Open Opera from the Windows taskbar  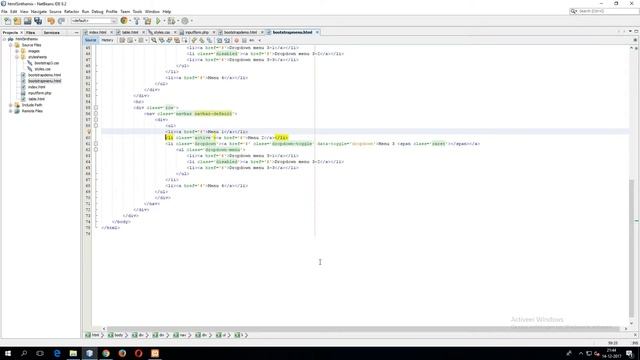(x=138, y=353)
